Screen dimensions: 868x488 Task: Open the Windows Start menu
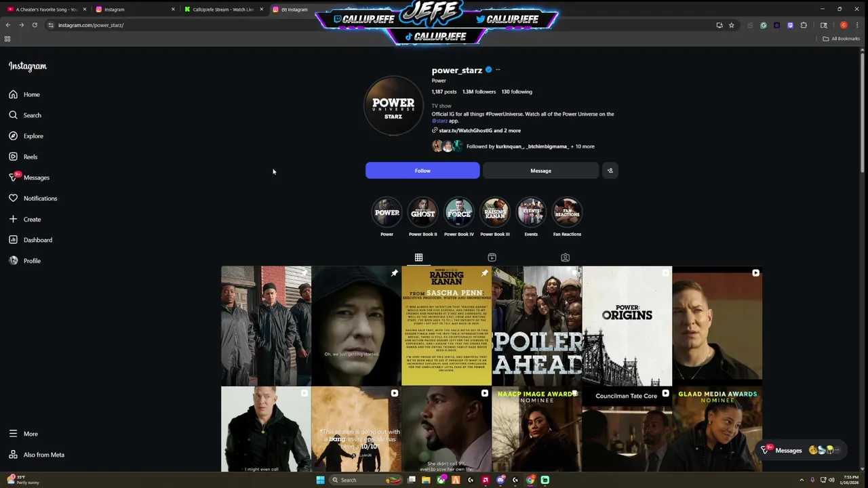(x=320, y=480)
